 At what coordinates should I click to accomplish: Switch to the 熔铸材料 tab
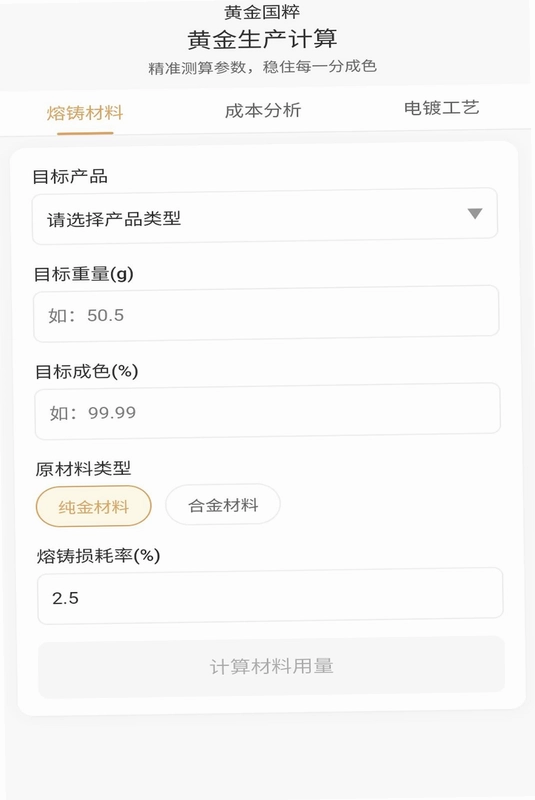pos(85,113)
